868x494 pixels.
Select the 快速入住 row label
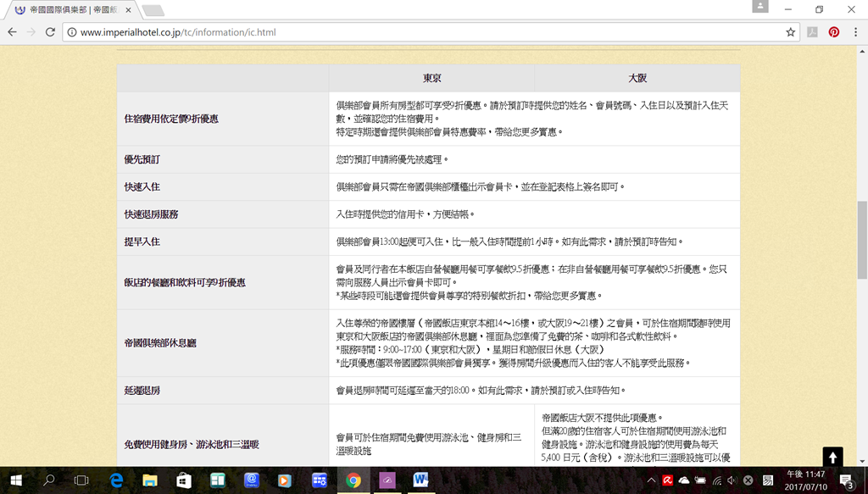click(x=142, y=187)
